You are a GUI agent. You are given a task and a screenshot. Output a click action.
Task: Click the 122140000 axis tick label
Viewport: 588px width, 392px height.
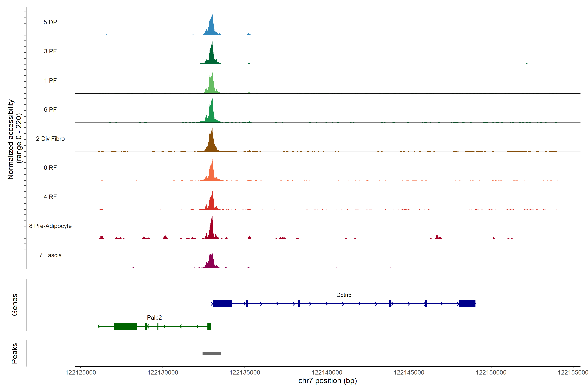click(x=327, y=373)
